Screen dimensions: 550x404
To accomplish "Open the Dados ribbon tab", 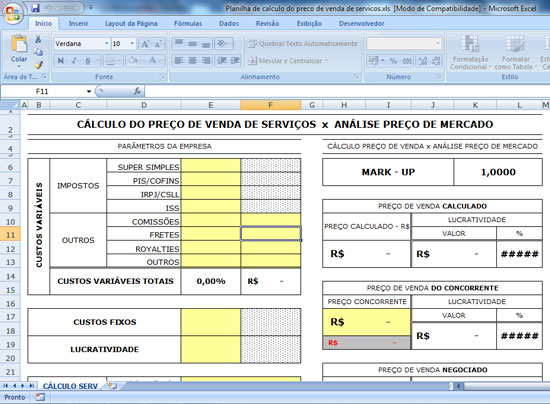I will [229, 23].
